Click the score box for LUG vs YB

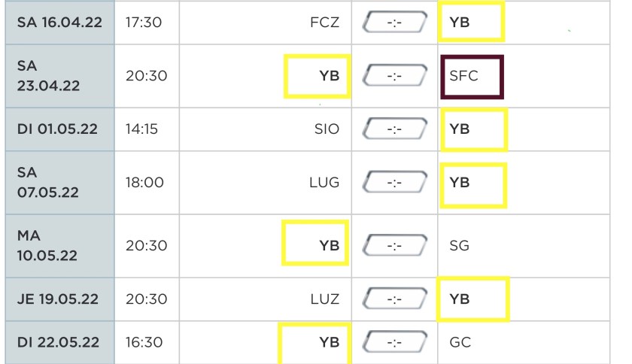click(394, 183)
